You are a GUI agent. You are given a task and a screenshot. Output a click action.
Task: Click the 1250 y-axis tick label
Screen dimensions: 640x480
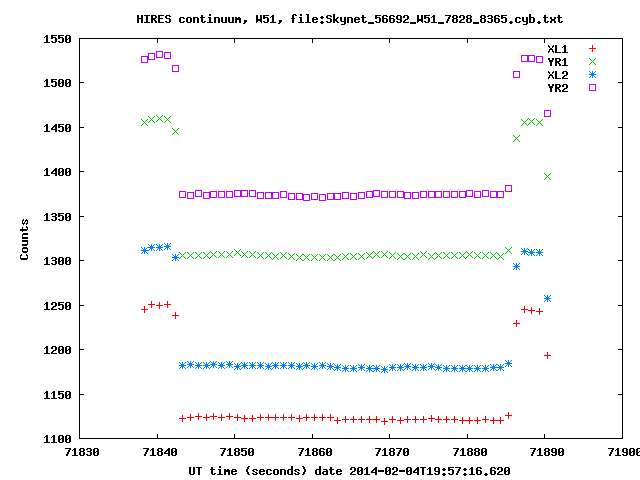click(57, 306)
